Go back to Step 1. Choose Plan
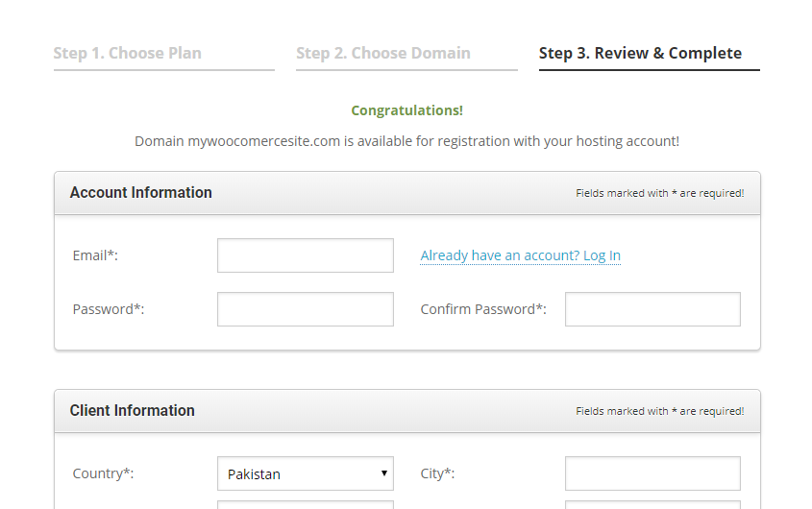Viewport: 812px width, 509px height. click(128, 54)
